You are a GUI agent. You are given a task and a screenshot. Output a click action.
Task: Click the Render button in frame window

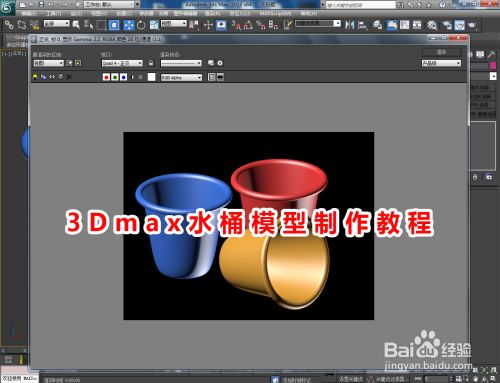(442, 52)
